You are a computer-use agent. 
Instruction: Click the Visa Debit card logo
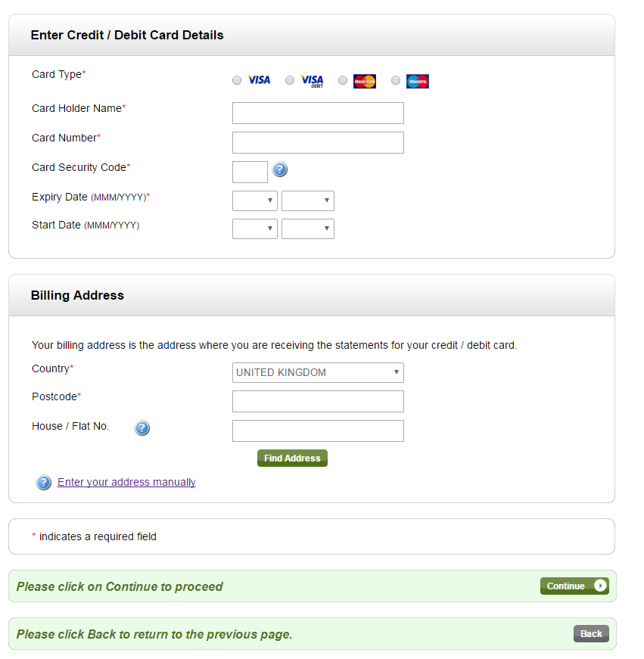312,81
